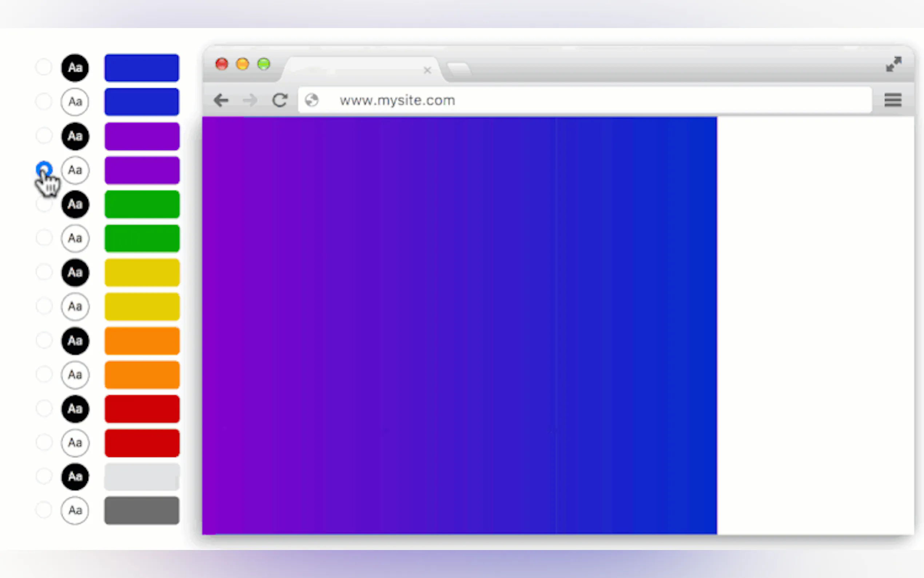The image size is (924, 578).
Task: Pick the orange swatch next to black Aa
Action: (x=142, y=341)
